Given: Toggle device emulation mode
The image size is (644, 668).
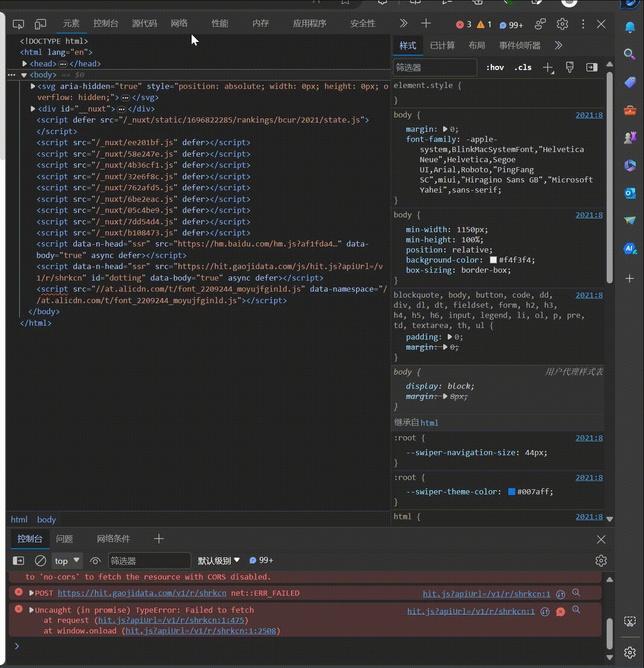Looking at the screenshot, I should point(41,24).
